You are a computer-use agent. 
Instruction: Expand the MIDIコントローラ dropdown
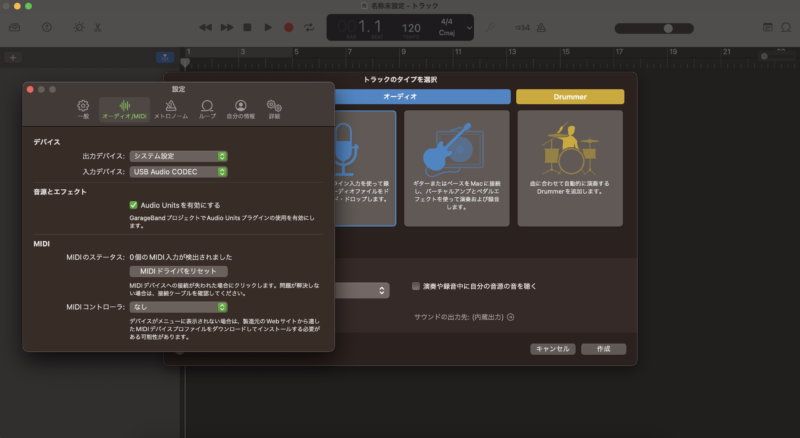pyautogui.click(x=179, y=307)
